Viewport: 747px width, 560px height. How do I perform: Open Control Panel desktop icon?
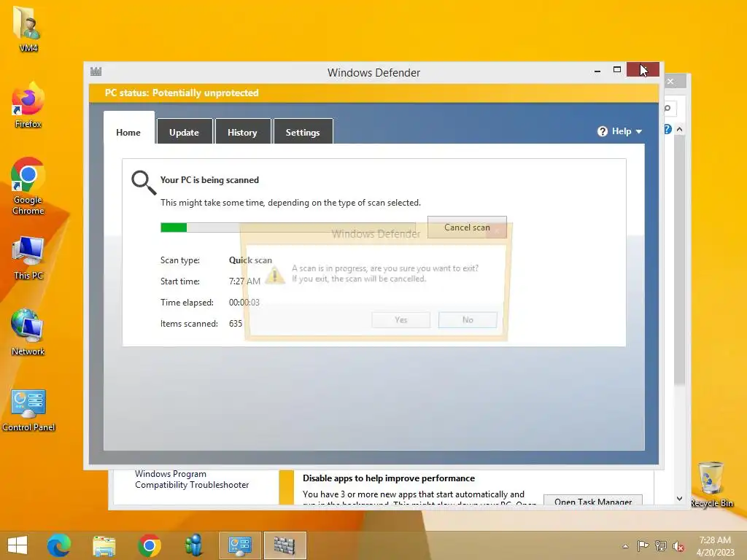(x=28, y=410)
